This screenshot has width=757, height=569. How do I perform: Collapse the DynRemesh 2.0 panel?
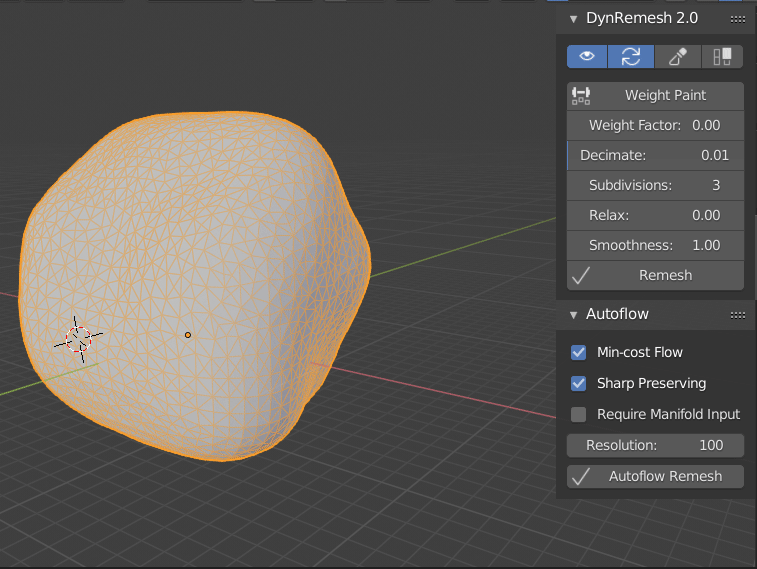click(x=574, y=19)
